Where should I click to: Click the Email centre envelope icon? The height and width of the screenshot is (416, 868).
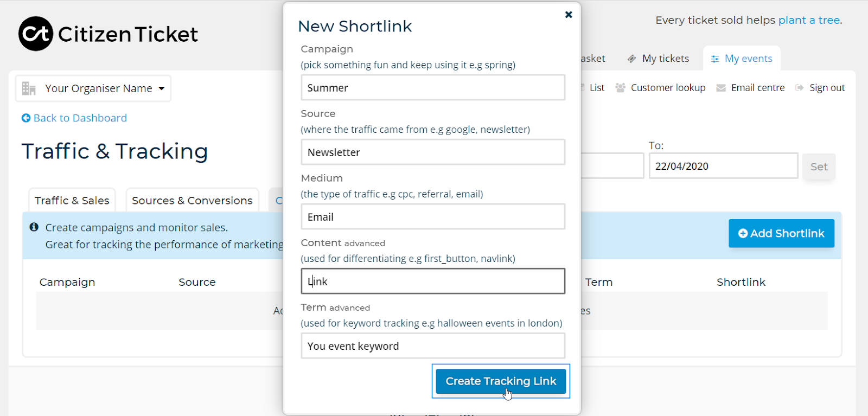point(721,88)
